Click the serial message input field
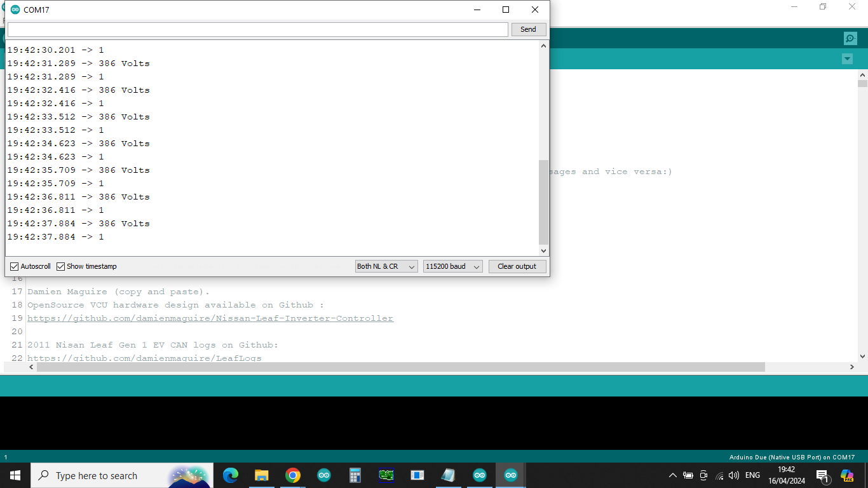 tap(257, 29)
